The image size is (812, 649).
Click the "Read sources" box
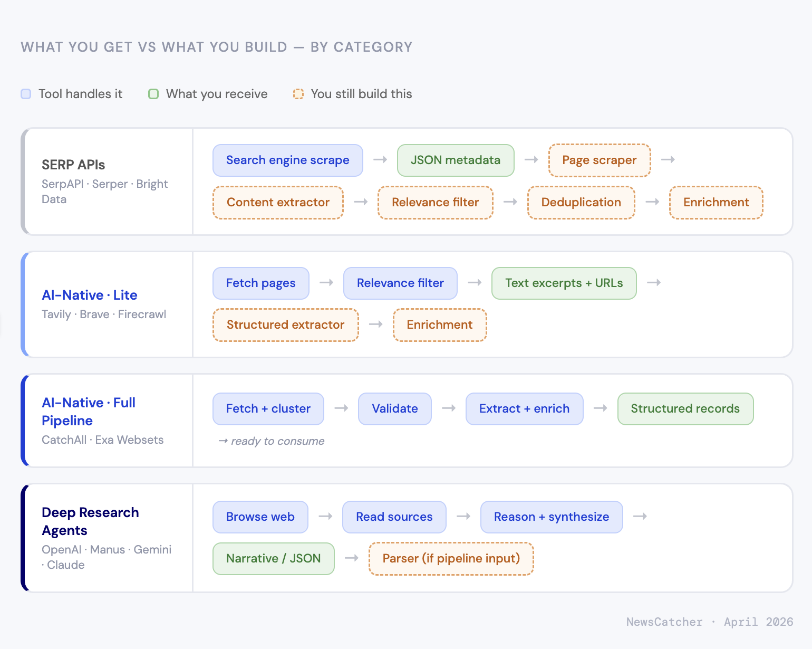(394, 517)
